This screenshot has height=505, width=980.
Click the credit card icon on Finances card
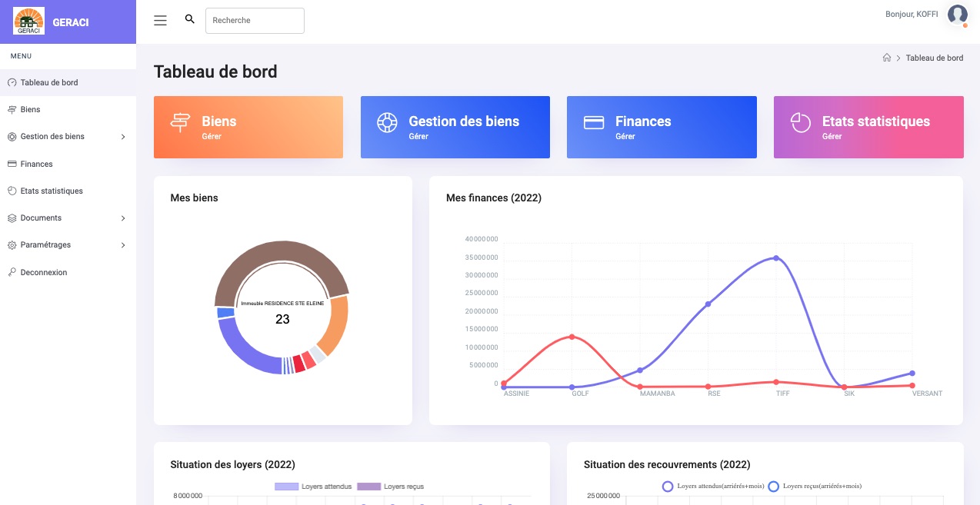click(594, 123)
